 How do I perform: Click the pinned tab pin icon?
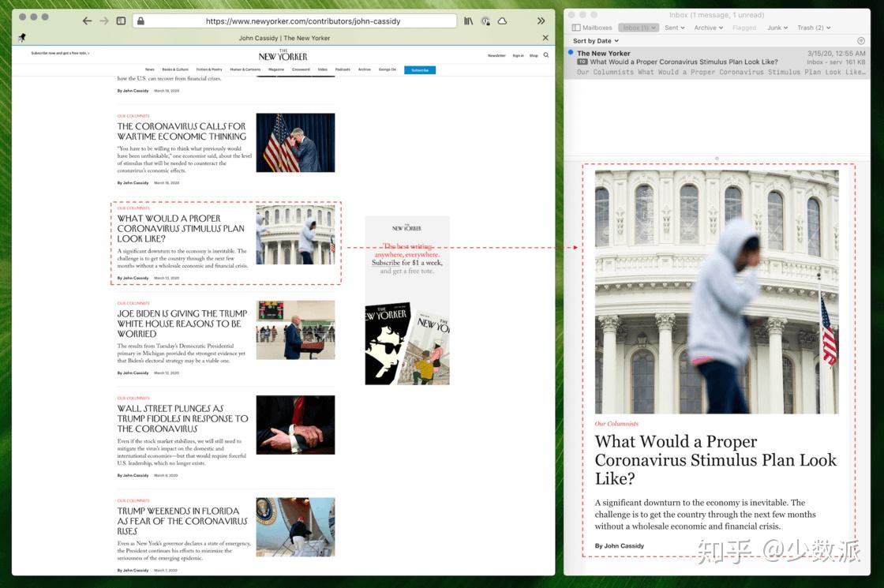point(22,38)
